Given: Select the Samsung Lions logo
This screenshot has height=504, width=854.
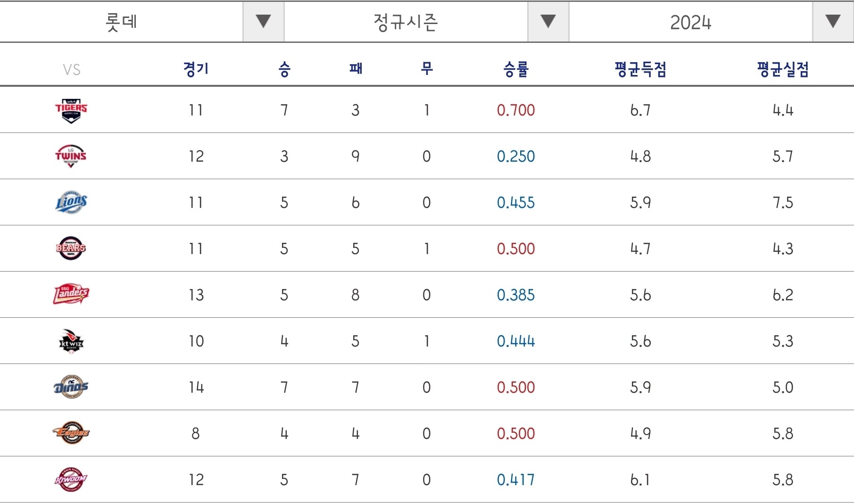Looking at the screenshot, I should click(x=71, y=202).
